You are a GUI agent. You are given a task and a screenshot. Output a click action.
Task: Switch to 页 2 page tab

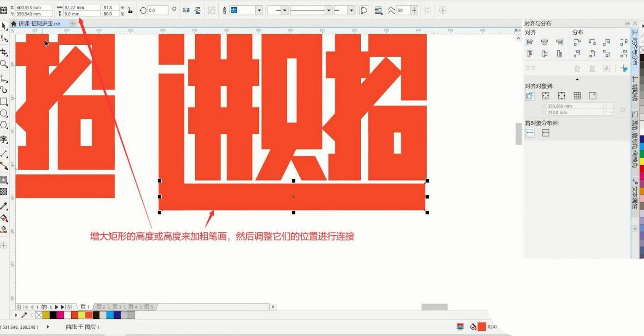(101, 307)
